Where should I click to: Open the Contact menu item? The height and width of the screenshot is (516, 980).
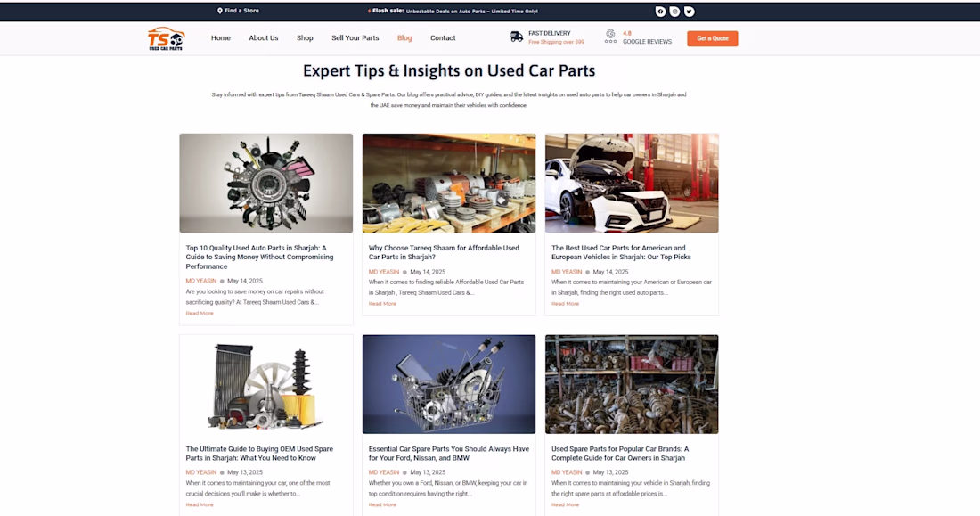point(443,38)
